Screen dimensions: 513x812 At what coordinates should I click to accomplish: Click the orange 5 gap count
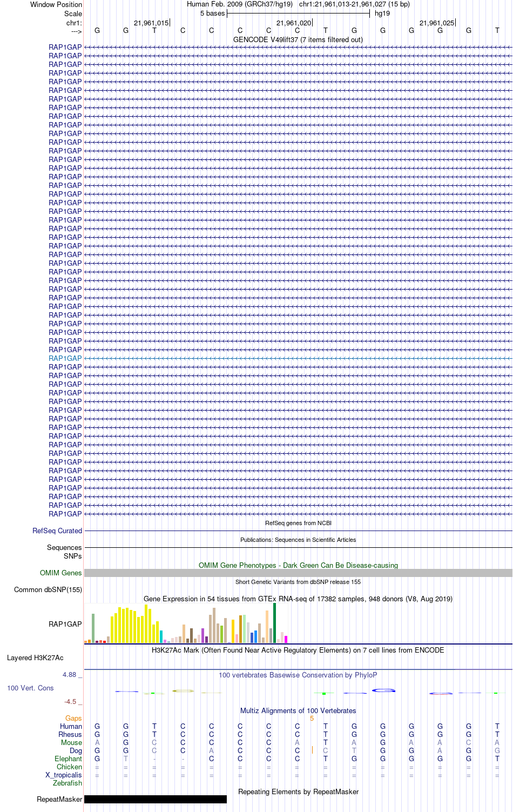[312, 719]
